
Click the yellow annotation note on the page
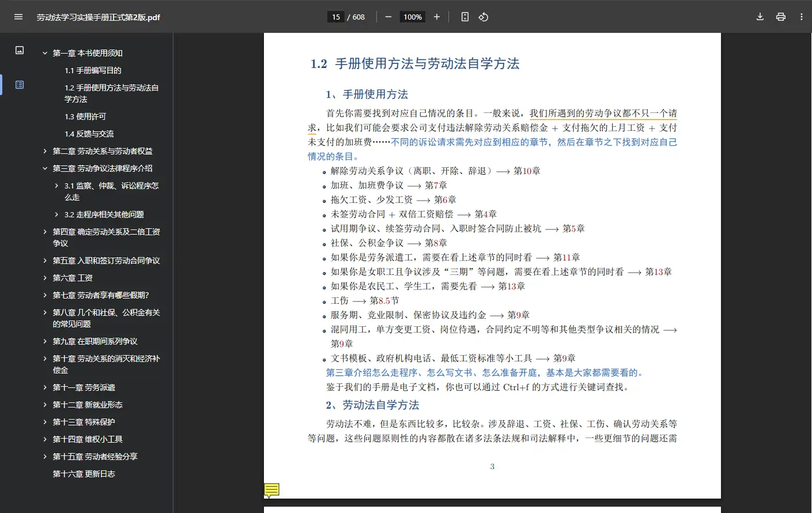click(271, 489)
